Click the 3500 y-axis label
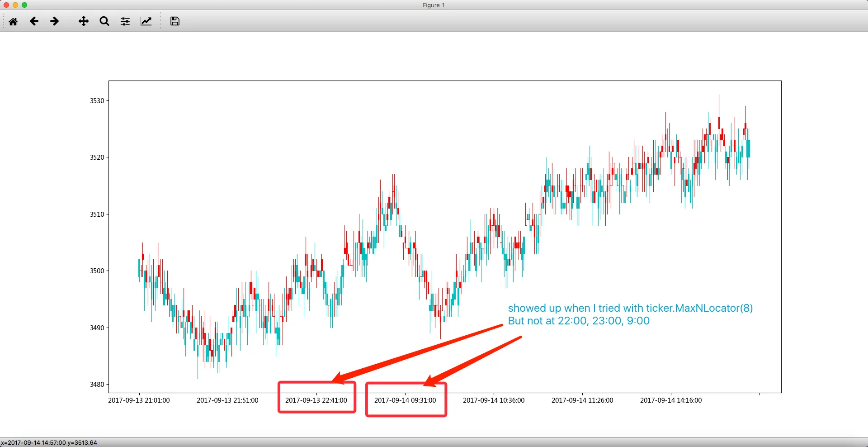This screenshot has width=868, height=447. tap(97, 271)
